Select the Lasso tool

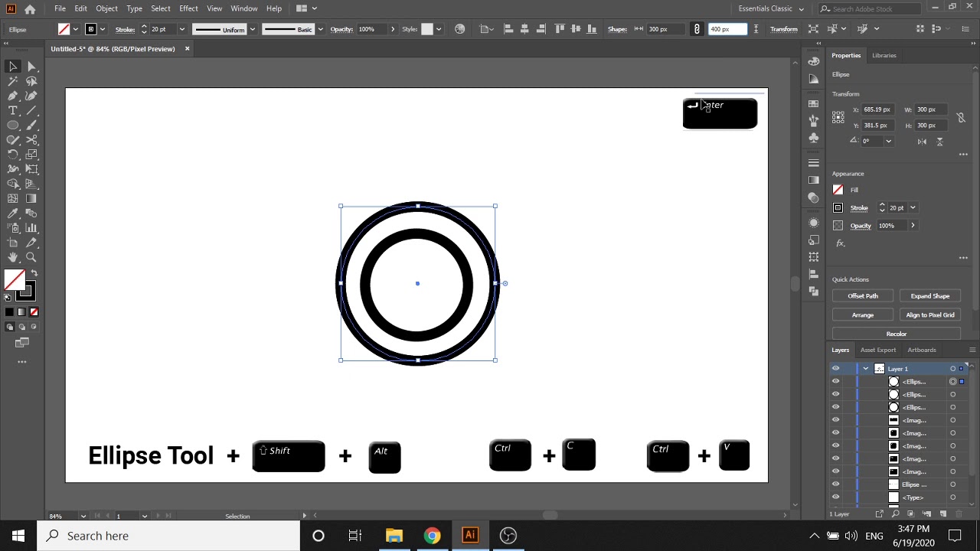click(x=31, y=81)
